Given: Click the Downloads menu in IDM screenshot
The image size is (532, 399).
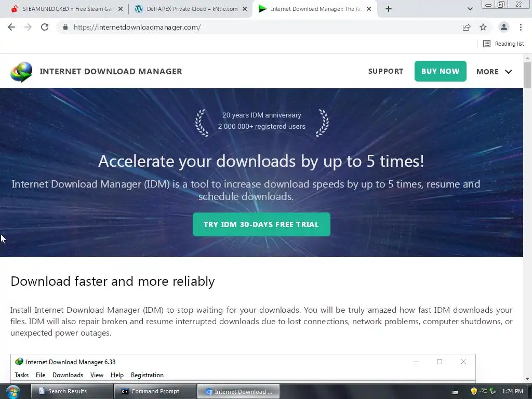Looking at the screenshot, I should (x=68, y=375).
